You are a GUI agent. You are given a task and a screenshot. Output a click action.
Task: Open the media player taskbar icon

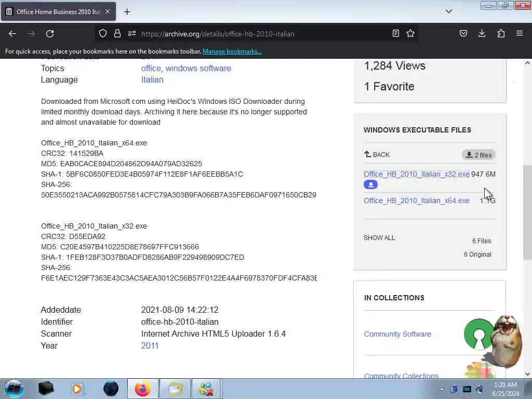(x=77, y=389)
